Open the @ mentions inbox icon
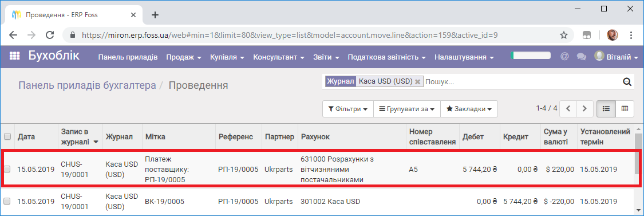 tap(564, 56)
